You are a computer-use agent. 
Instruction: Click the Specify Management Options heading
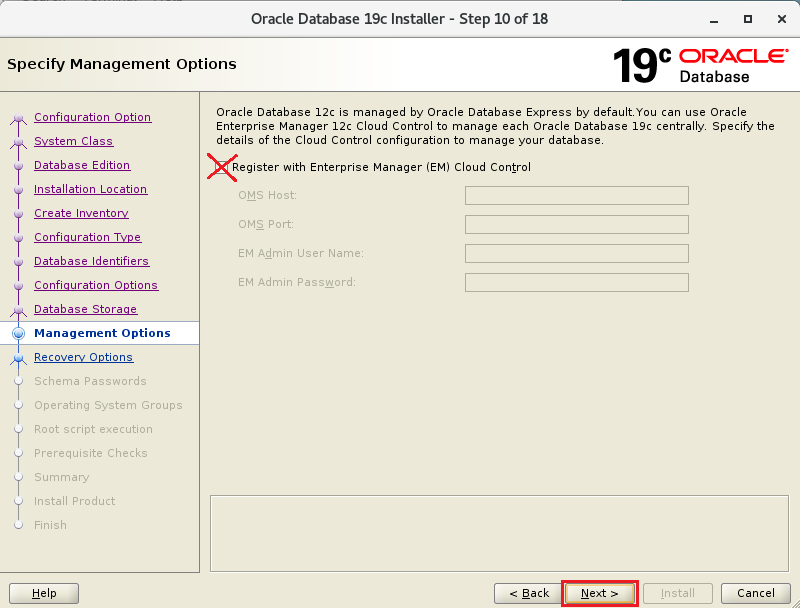pyautogui.click(x=122, y=64)
